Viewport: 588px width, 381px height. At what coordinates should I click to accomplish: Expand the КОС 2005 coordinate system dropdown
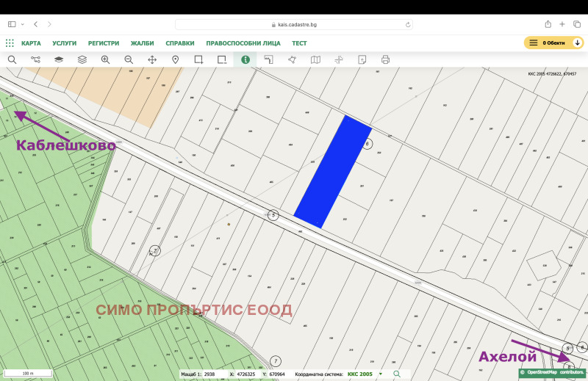381,374
